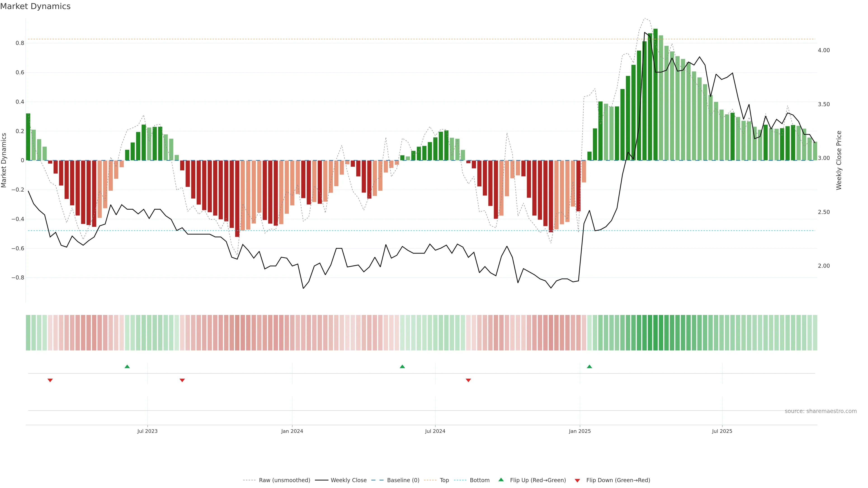
Task: Click the green triangle icon in the legend
Action: pyautogui.click(x=501, y=480)
